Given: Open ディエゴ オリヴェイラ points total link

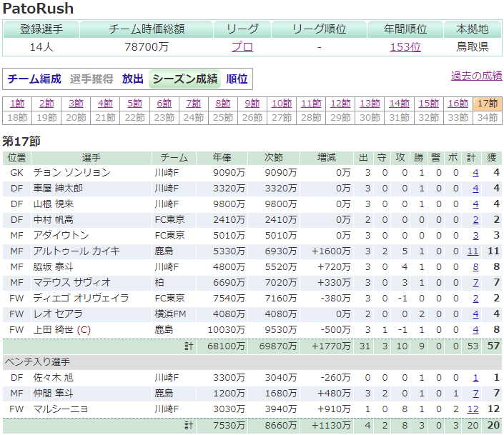Looking at the screenshot, I should click(x=475, y=299).
